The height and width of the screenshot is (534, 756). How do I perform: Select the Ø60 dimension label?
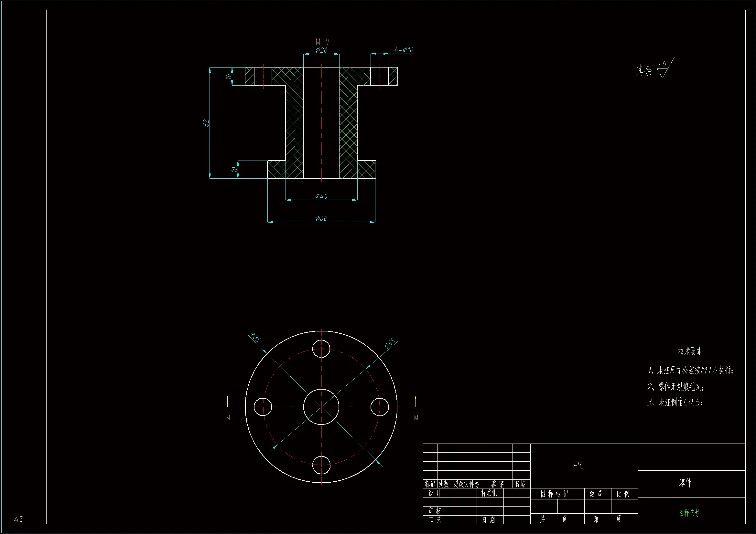tap(321, 218)
